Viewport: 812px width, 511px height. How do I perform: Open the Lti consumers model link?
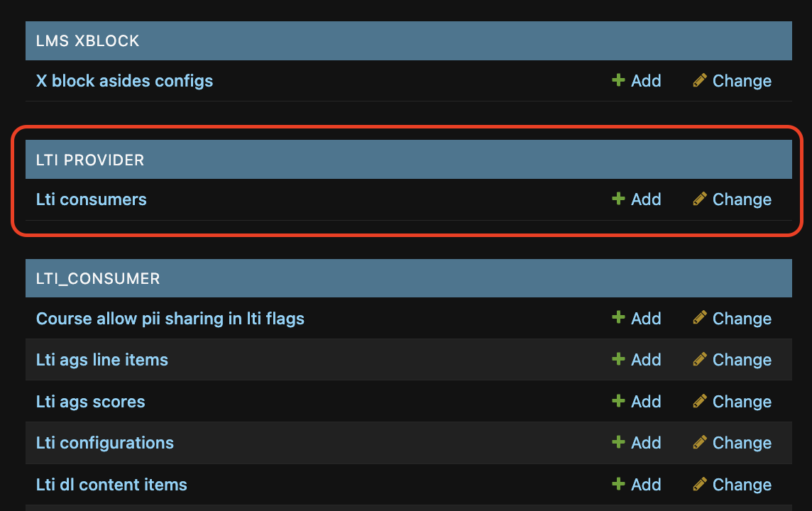click(x=91, y=199)
